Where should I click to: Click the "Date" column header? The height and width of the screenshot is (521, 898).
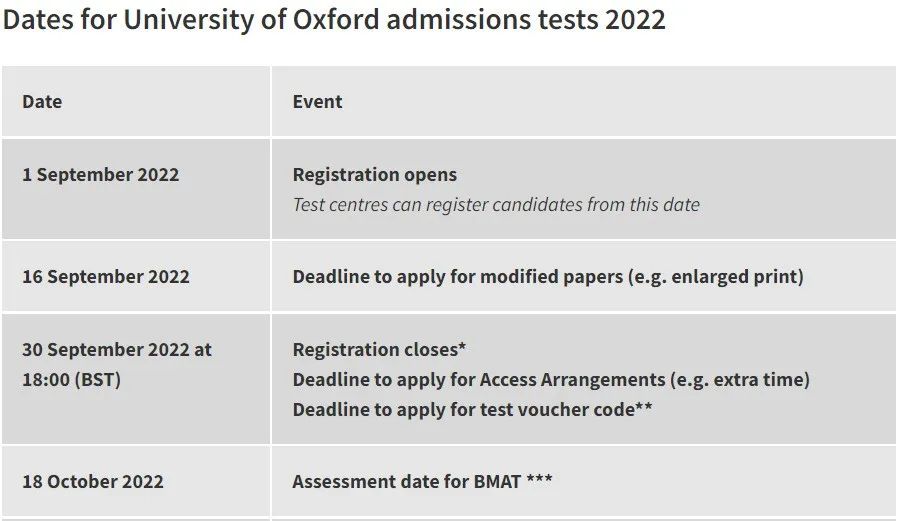(x=42, y=102)
